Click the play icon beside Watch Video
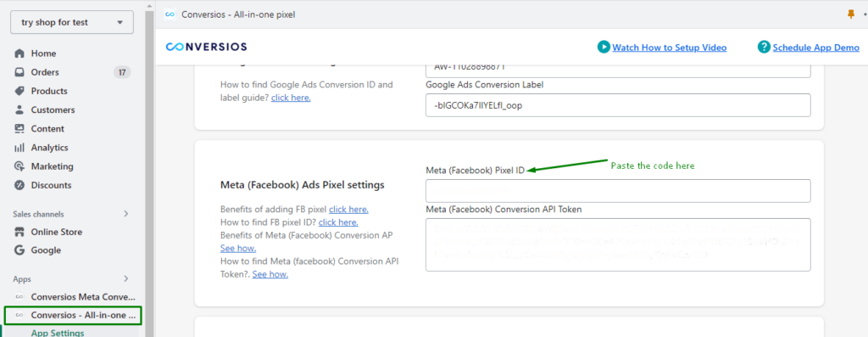The width and height of the screenshot is (868, 337). [x=604, y=48]
